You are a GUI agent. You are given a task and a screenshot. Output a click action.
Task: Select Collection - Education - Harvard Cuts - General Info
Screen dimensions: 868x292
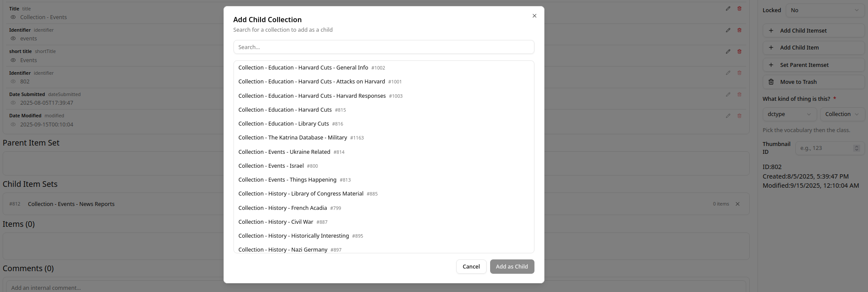(384, 68)
